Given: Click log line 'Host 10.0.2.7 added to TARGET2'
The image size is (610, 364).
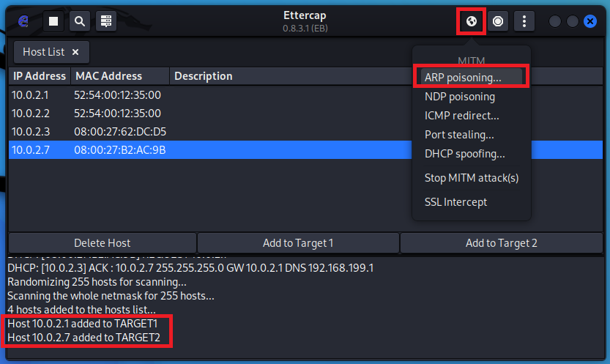Looking at the screenshot, I should tap(83, 338).
